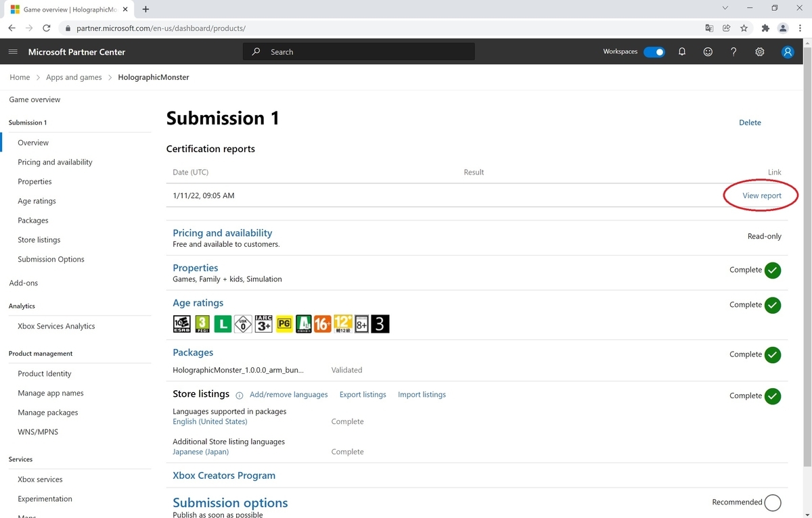Reload the browser page
This screenshot has height=518, width=812.
[47, 28]
